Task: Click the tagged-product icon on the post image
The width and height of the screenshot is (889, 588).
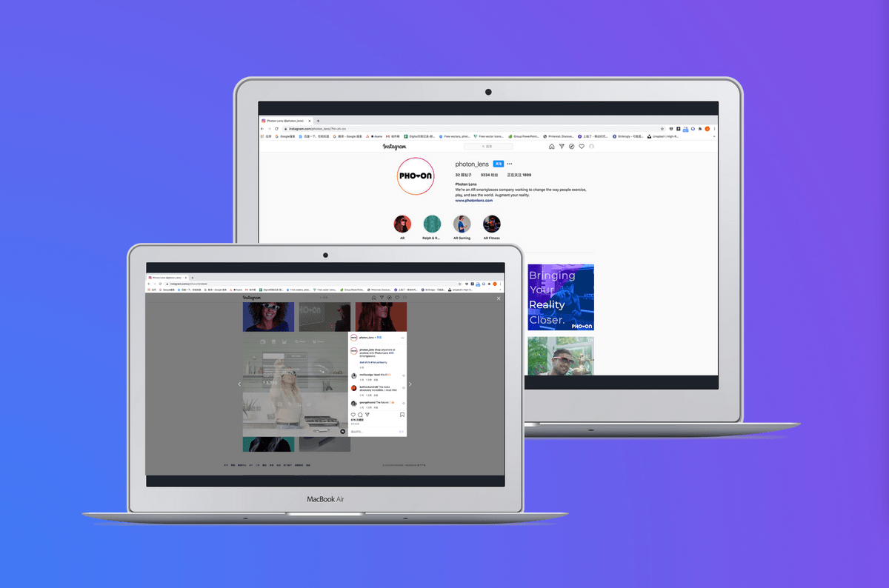Action: pos(342,431)
